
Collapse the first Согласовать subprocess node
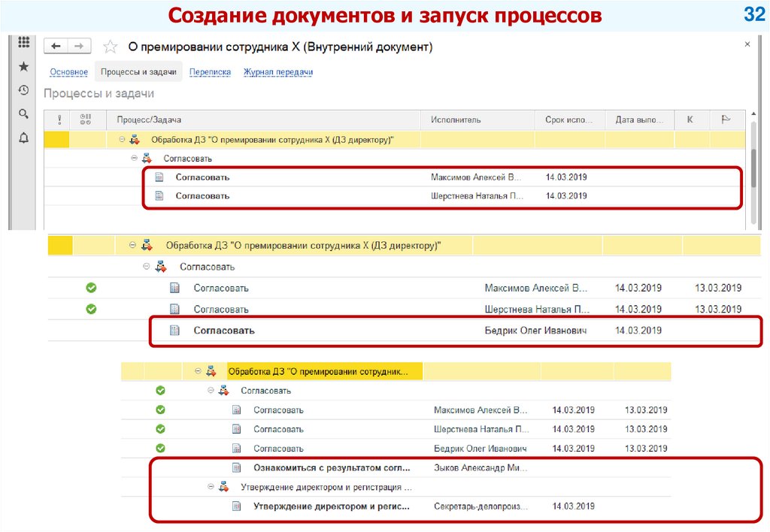click(x=134, y=158)
